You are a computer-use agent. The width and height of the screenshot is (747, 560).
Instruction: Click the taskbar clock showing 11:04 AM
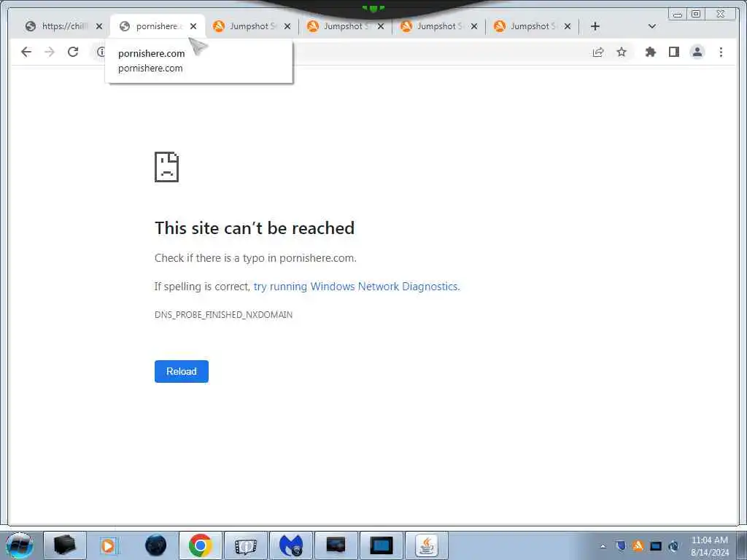click(709, 546)
